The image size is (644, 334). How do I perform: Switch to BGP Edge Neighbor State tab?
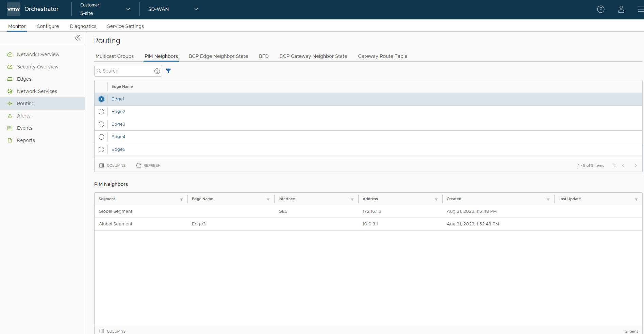click(218, 56)
